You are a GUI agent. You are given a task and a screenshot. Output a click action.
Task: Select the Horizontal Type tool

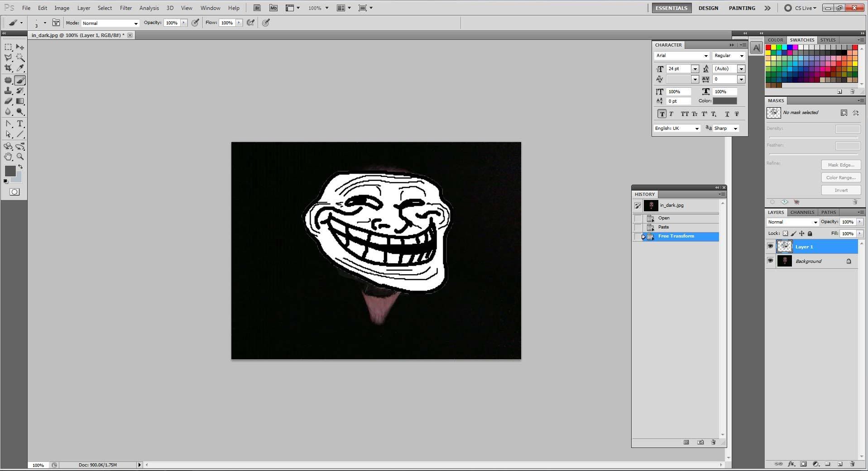pyautogui.click(x=20, y=124)
